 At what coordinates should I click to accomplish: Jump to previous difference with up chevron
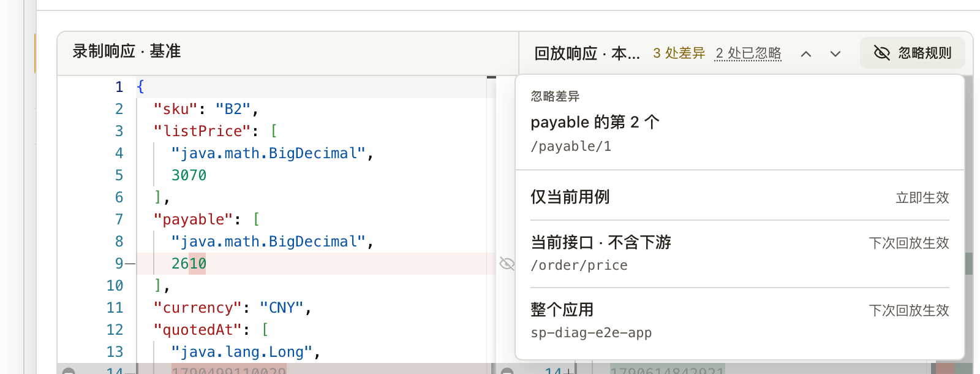806,54
